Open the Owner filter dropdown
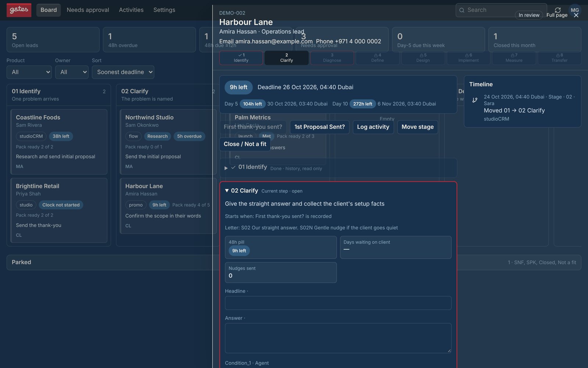This screenshot has height=368, width=588. [x=72, y=72]
